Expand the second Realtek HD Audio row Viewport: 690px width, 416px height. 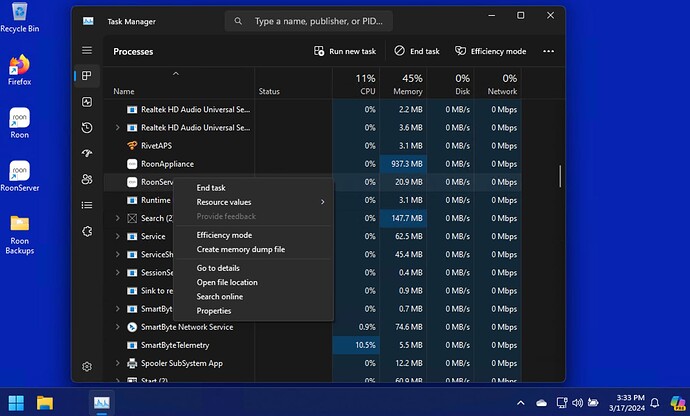tap(117, 128)
